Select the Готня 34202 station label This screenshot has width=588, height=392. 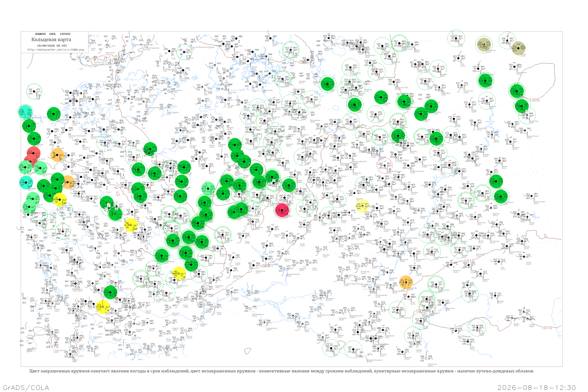pyautogui.click(x=302, y=245)
